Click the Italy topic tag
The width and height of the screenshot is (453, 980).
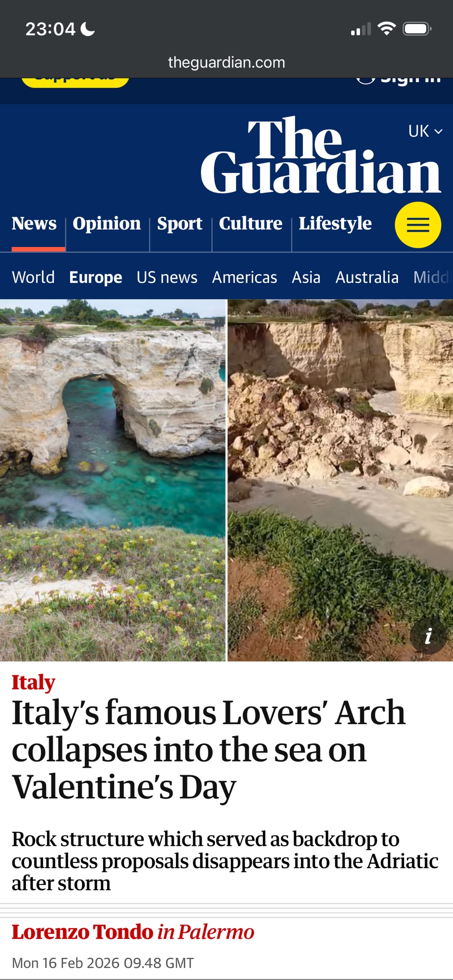click(33, 682)
